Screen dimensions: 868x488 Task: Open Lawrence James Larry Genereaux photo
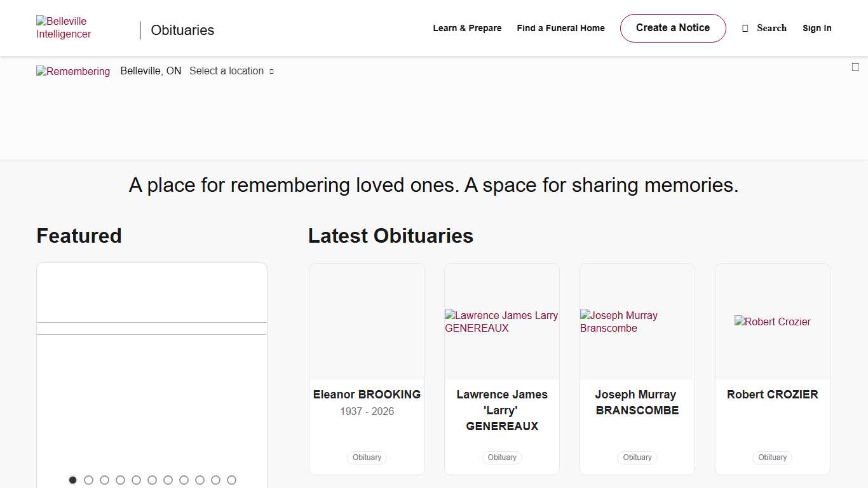[501, 322]
